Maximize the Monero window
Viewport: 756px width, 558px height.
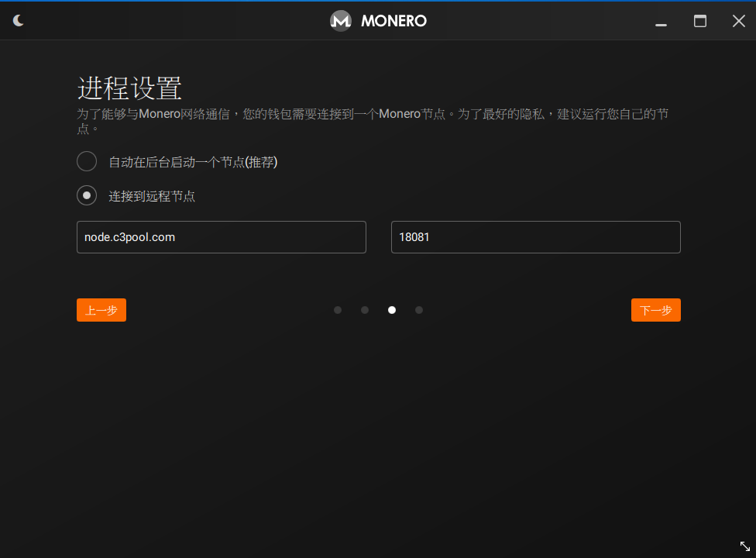[700, 21]
